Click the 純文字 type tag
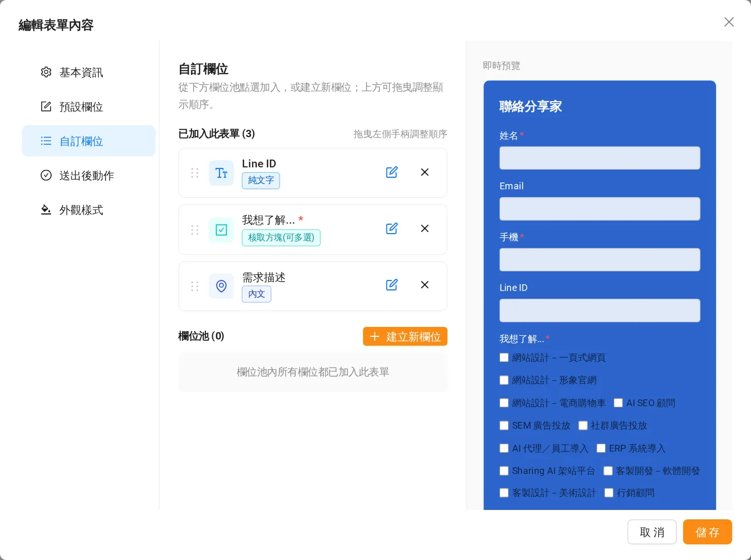This screenshot has height=560, width=751. (x=261, y=180)
